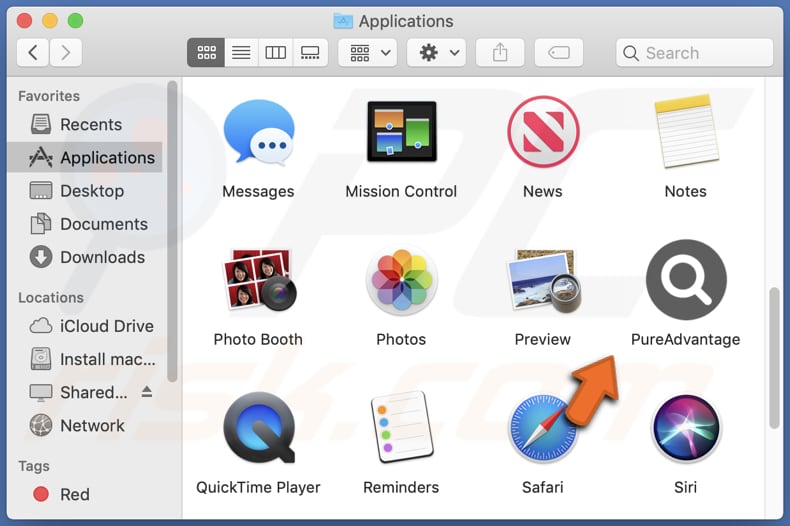Click the main content vertical scrollbar
This screenshot has width=790, height=526.
[774, 358]
